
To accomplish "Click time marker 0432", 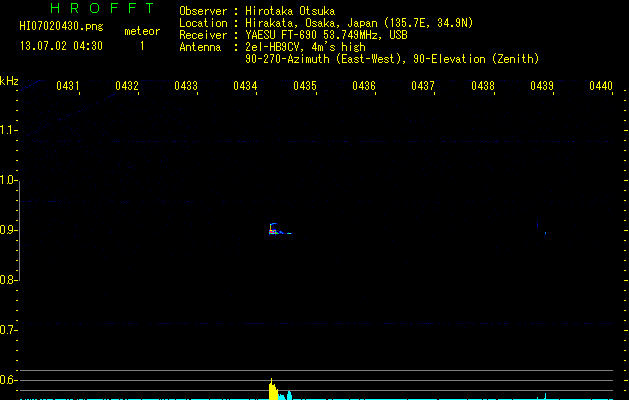I will point(127,86).
